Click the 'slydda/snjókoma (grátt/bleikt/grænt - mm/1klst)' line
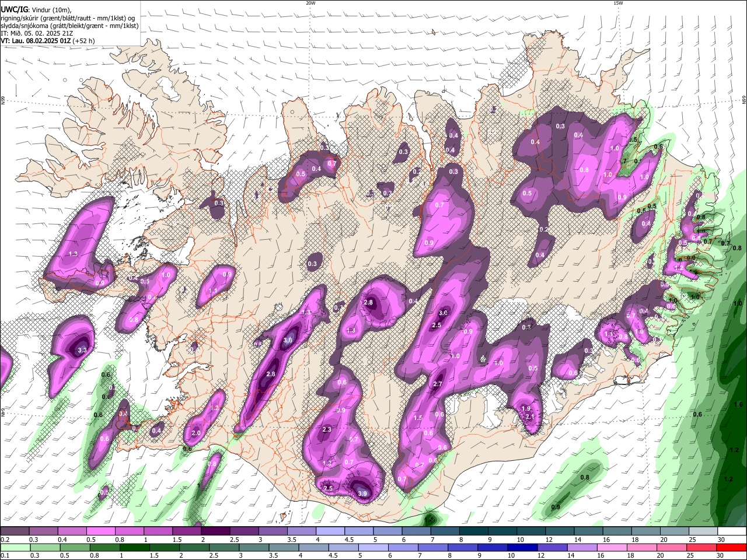Screen dimensions: 747x560 pyautogui.click(x=69, y=26)
